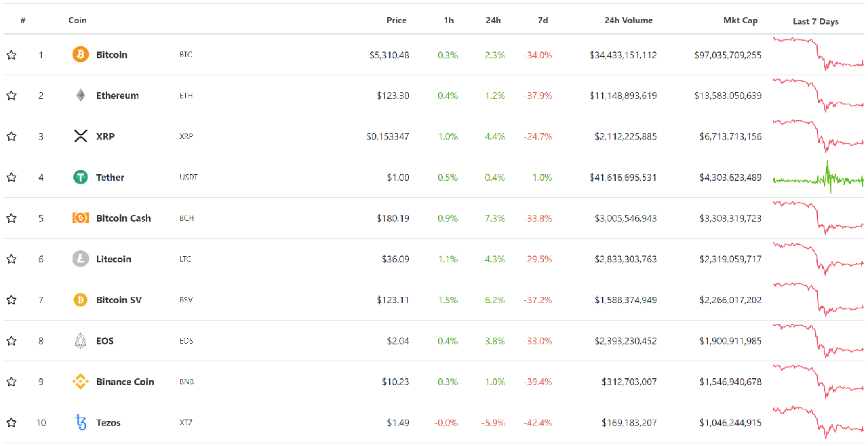This screenshot has width=868, height=446.
Task: Sort by the 24h Volume header
Action: point(629,20)
